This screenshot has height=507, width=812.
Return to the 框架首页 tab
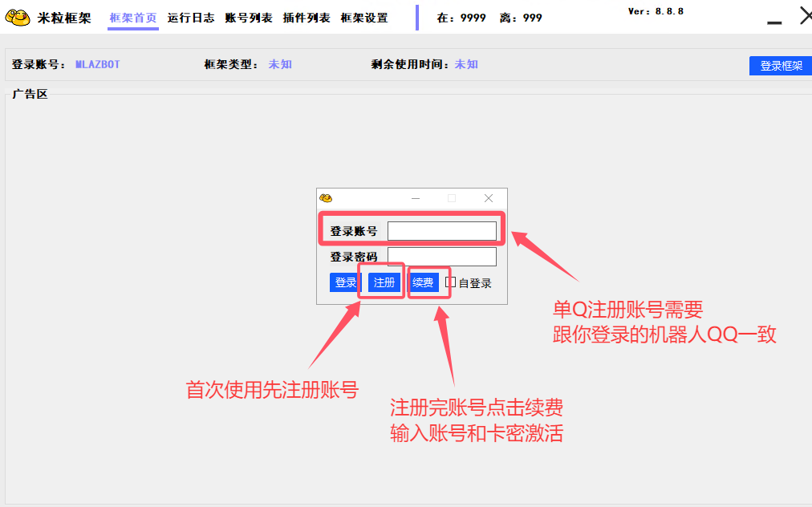point(132,17)
